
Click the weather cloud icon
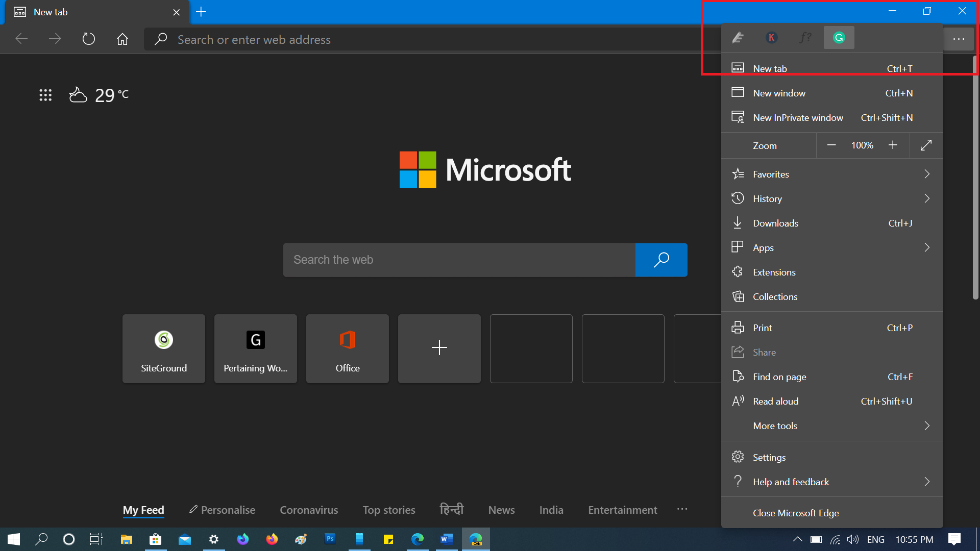click(78, 94)
